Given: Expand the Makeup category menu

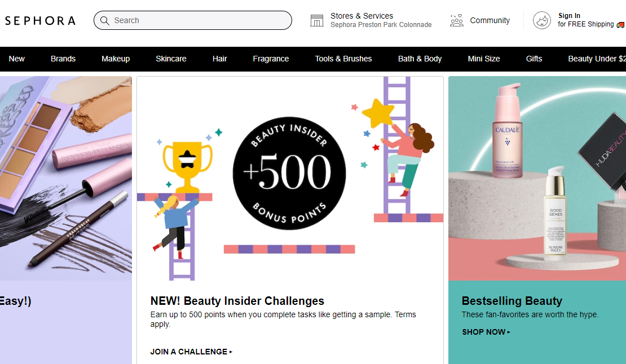Looking at the screenshot, I should (x=116, y=59).
